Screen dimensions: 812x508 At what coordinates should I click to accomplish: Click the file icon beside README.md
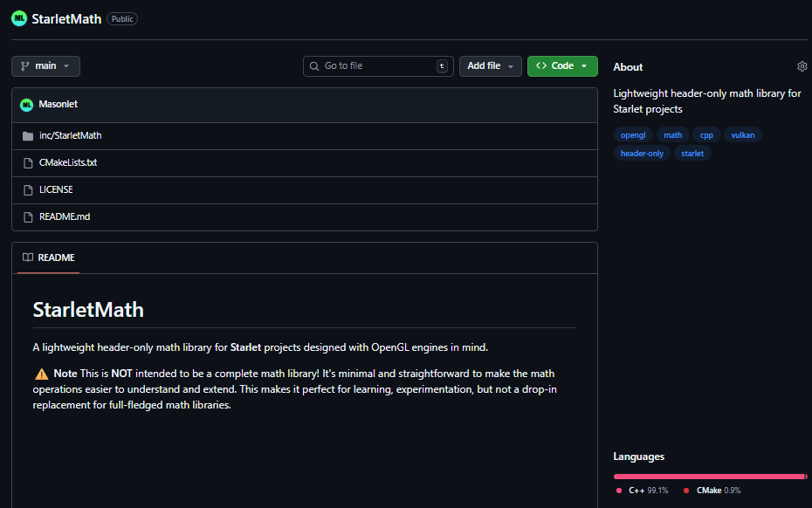point(29,216)
